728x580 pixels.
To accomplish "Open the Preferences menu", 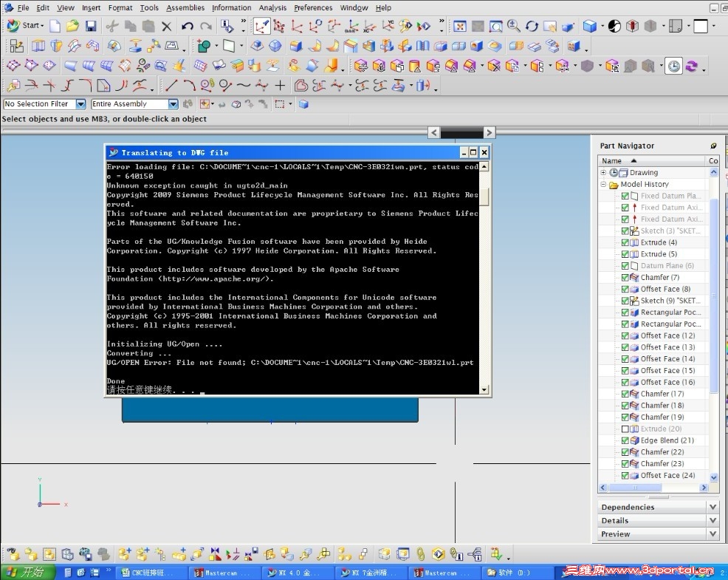I will [x=313, y=8].
